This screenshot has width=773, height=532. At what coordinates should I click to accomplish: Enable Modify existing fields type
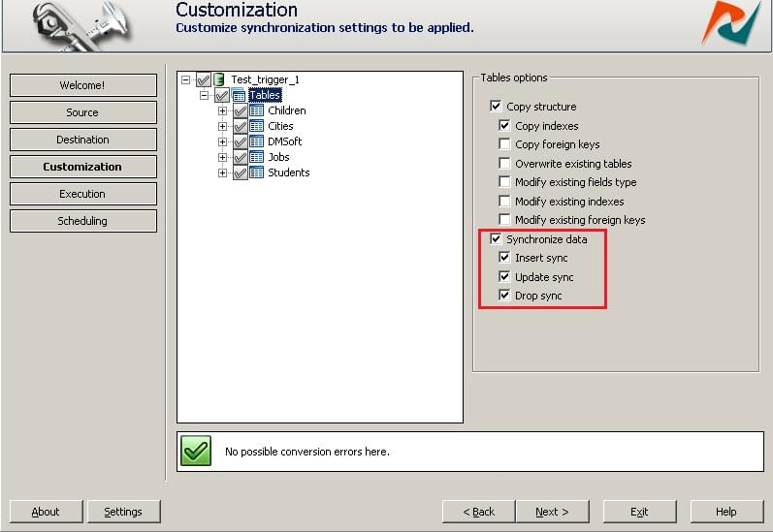504,182
